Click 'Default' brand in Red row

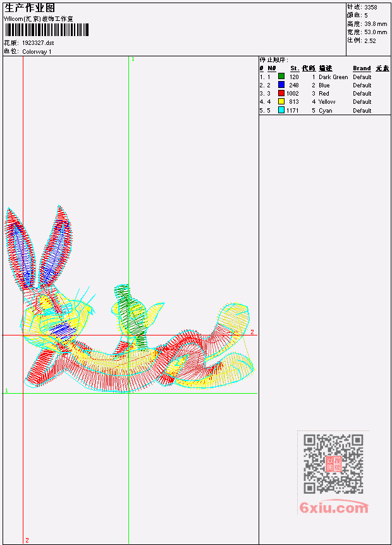362,94
